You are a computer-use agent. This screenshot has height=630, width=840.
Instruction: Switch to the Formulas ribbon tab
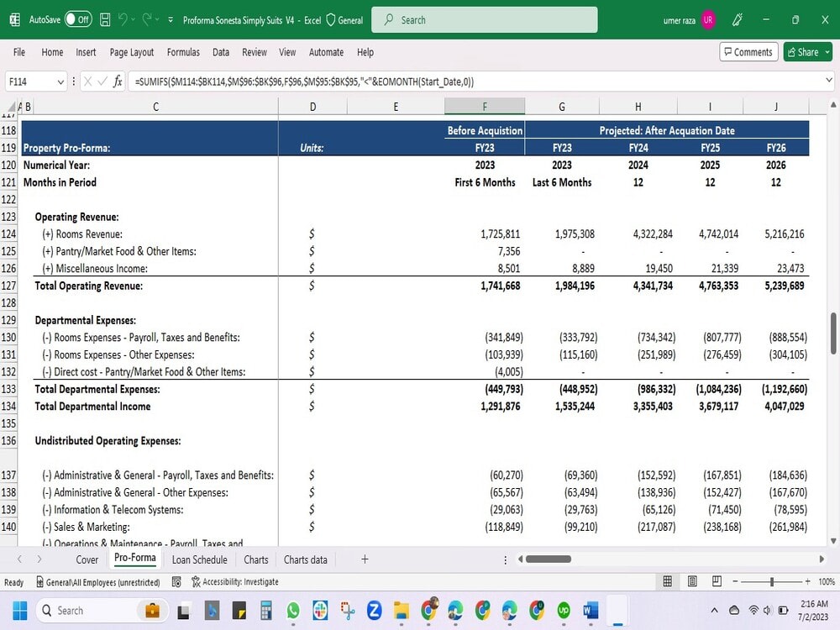coord(183,51)
